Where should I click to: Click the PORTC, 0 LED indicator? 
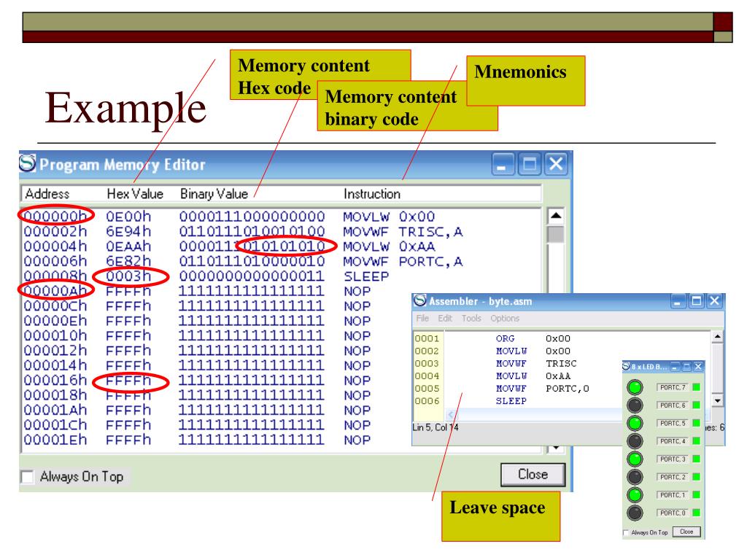[x=635, y=513]
